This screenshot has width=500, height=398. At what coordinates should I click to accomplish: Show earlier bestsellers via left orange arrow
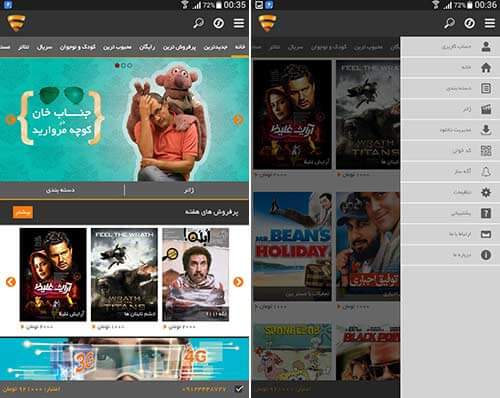point(11,282)
